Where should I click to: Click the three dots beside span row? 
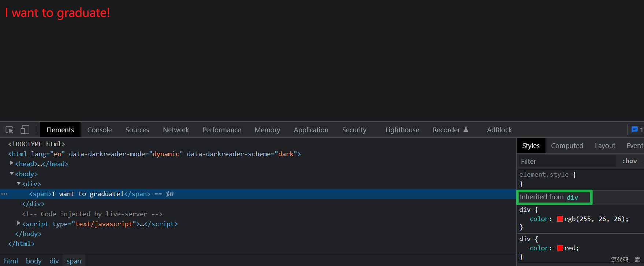(x=4, y=194)
